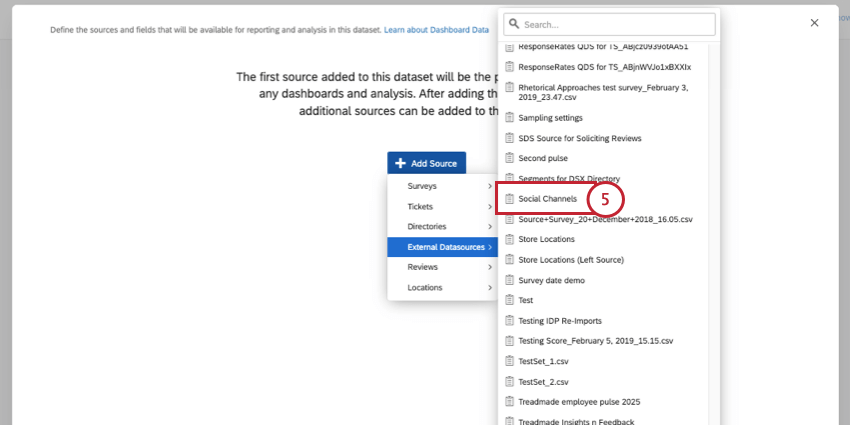Image resolution: width=850 pixels, height=425 pixels.
Task: Open the Locations submenu
Action: coord(442,288)
